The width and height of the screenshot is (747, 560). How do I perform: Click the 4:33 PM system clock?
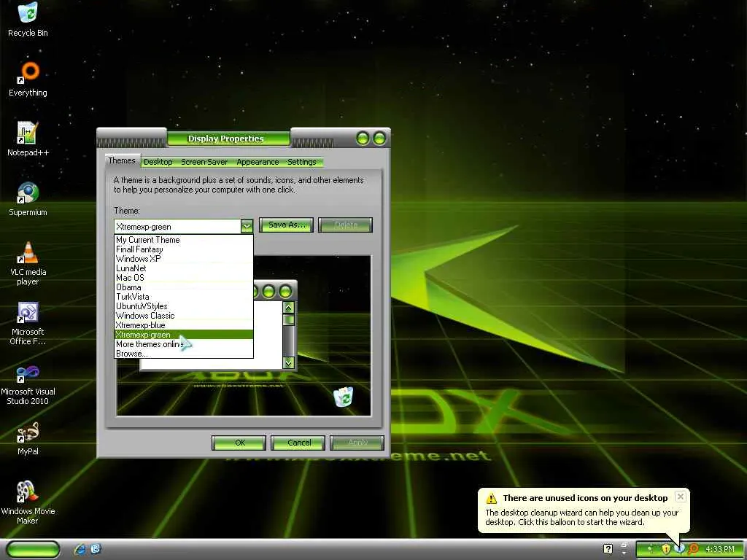[x=720, y=549]
